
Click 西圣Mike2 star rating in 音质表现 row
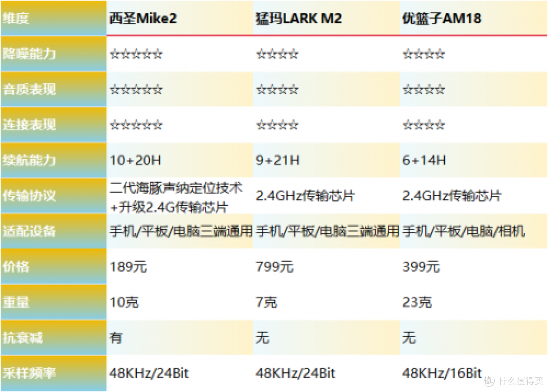[136, 89]
